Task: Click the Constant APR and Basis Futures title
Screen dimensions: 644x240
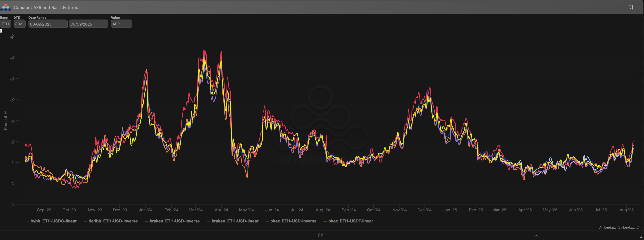Action: click(x=46, y=7)
